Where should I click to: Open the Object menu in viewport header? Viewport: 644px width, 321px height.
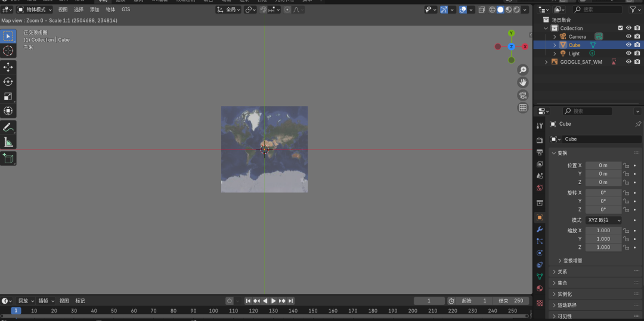point(110,10)
